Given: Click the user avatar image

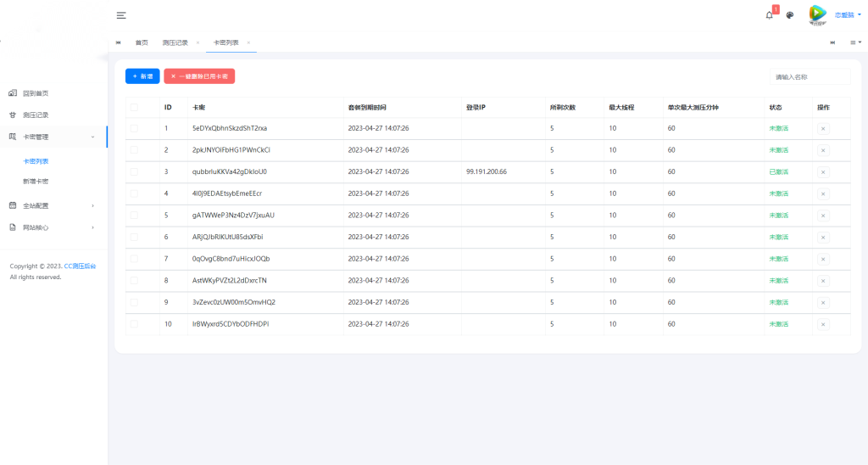Looking at the screenshot, I should pyautogui.click(x=817, y=14).
